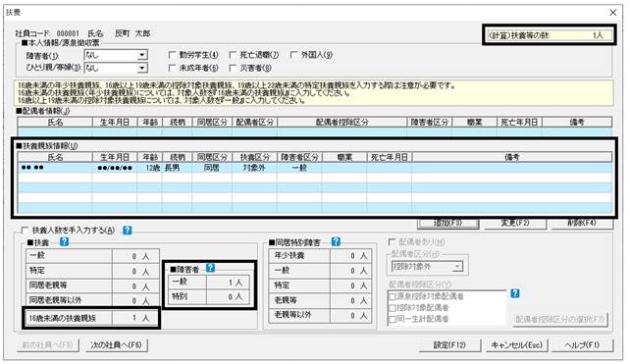Click 16歳未満の扶養親族 count field
630x364 pixels.
coord(135,318)
